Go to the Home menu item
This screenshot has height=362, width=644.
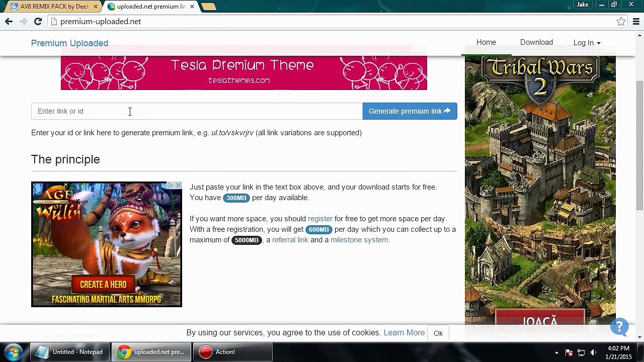coord(486,43)
